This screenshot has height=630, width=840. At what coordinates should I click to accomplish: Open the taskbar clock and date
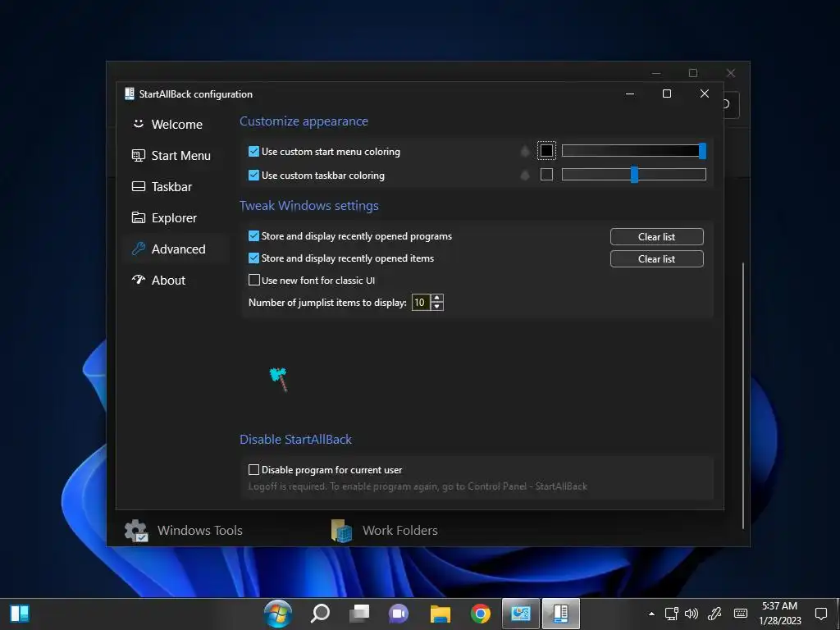(780, 614)
